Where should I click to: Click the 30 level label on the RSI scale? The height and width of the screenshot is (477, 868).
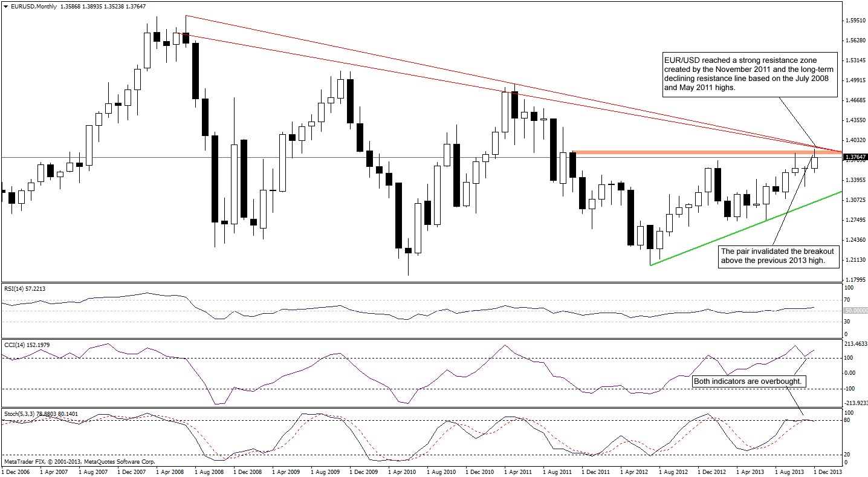848,322
